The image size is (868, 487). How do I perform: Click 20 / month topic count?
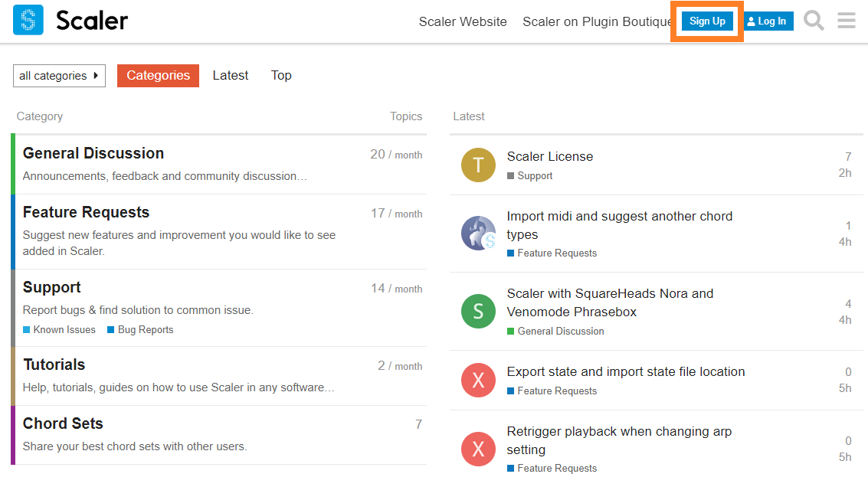(x=396, y=155)
